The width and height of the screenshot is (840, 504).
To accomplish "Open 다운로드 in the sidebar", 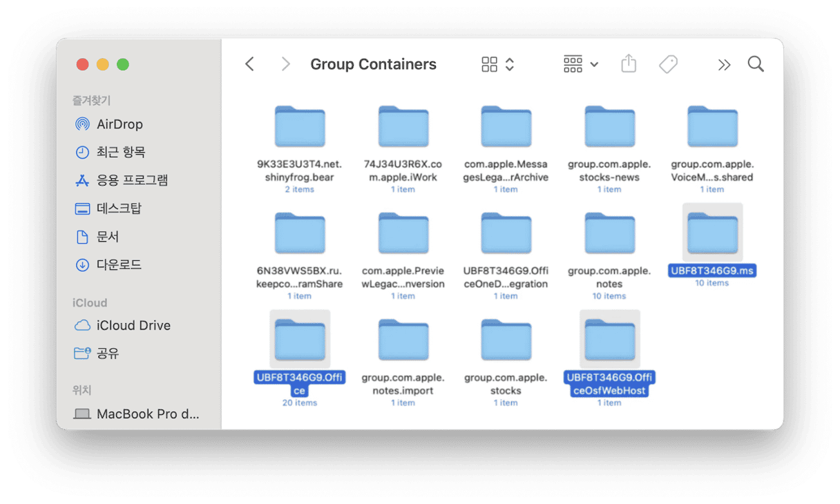I will tap(108, 264).
